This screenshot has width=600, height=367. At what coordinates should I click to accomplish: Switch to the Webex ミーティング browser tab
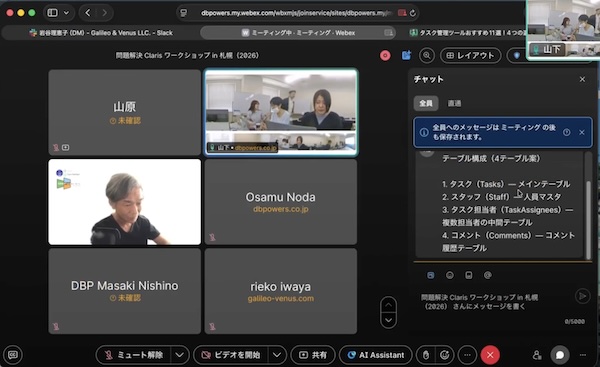click(298, 33)
